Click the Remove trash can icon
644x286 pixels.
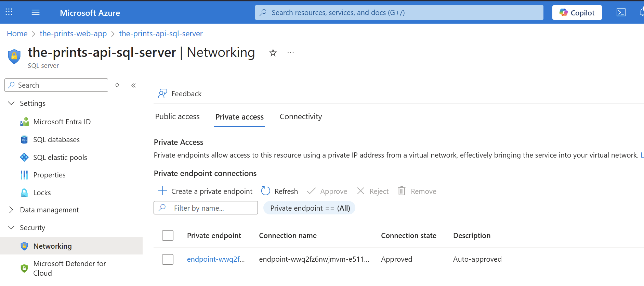coord(402,191)
